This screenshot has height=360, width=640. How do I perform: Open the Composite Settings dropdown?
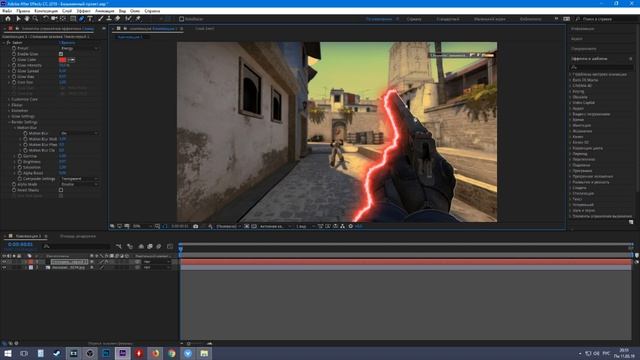[x=79, y=178]
